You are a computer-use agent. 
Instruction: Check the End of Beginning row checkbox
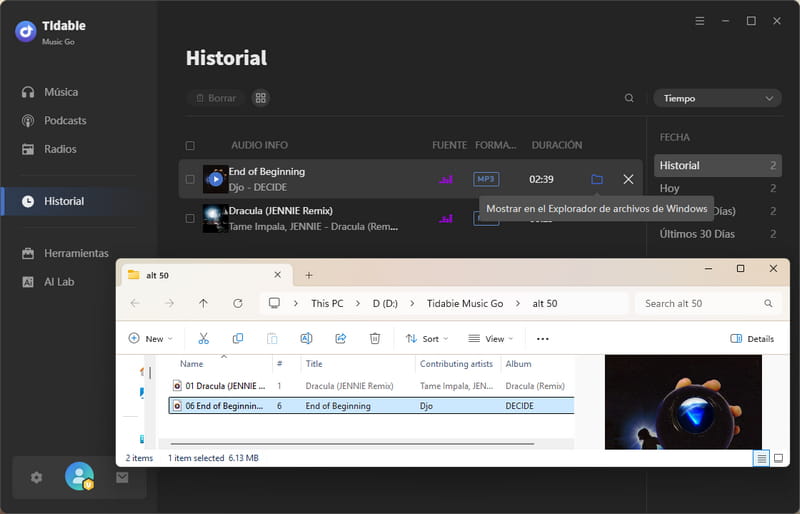tap(190, 180)
